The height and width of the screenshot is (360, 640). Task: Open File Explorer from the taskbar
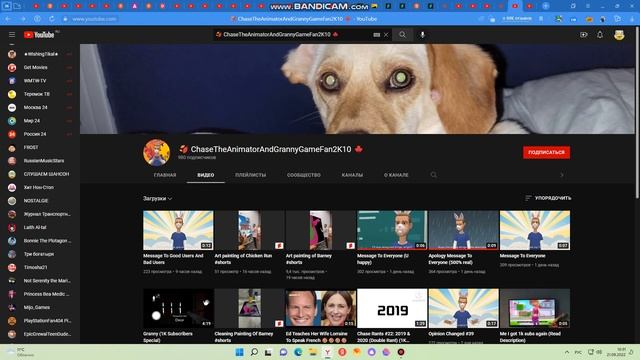click(x=313, y=352)
